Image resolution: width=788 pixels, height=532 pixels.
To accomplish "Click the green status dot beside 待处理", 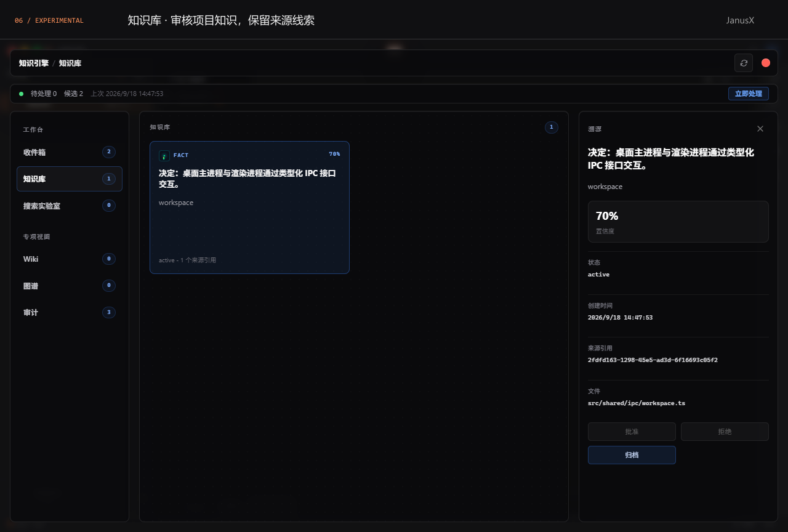I will pyautogui.click(x=22, y=94).
